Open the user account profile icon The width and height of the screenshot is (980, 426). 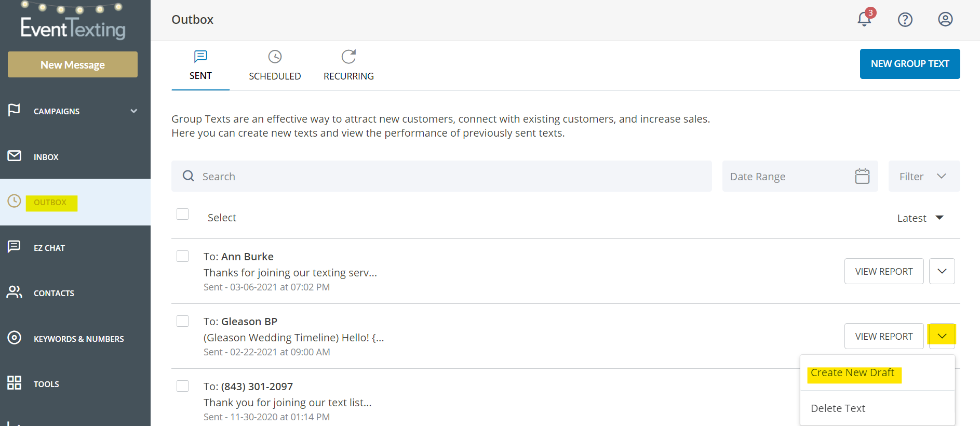[945, 19]
